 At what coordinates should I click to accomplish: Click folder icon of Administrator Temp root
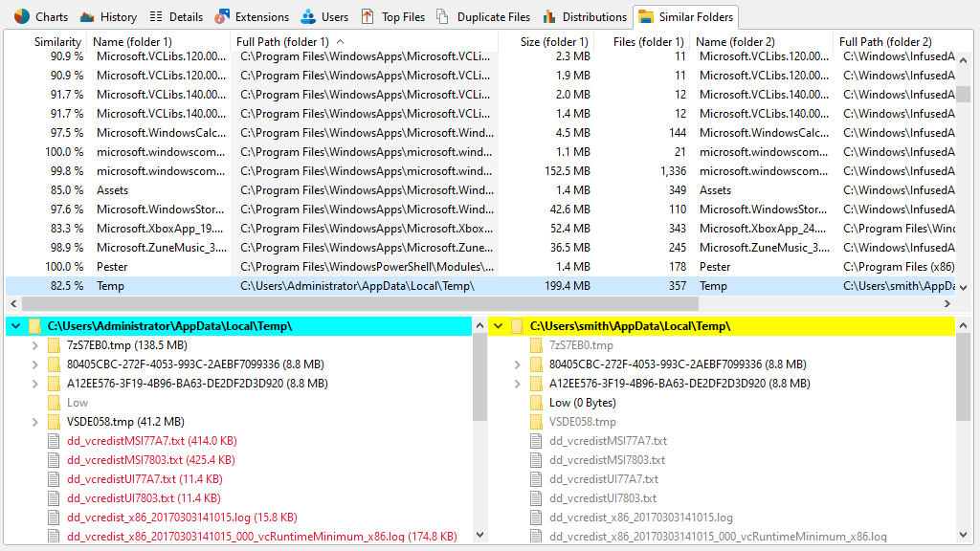[x=35, y=326]
